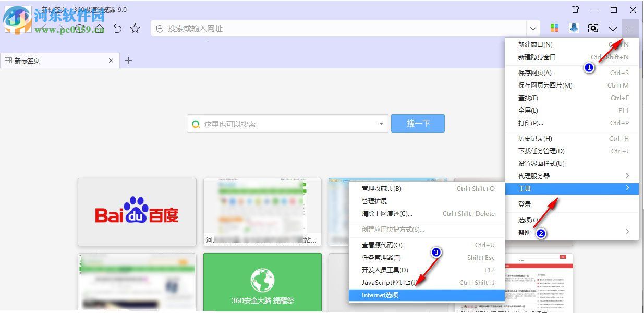Click the blue Thunder download icon
Image resolution: width=644 pixels, height=313 pixels.
coord(574,28)
